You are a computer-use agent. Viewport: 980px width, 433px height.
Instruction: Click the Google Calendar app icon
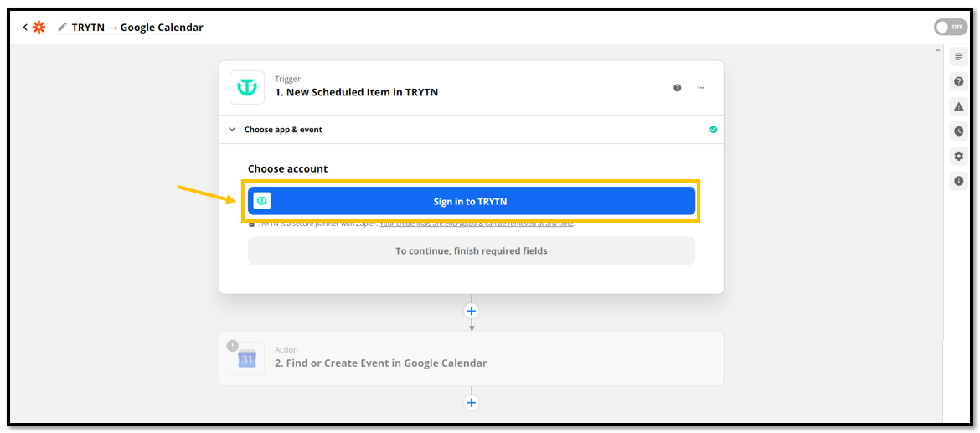tap(247, 358)
